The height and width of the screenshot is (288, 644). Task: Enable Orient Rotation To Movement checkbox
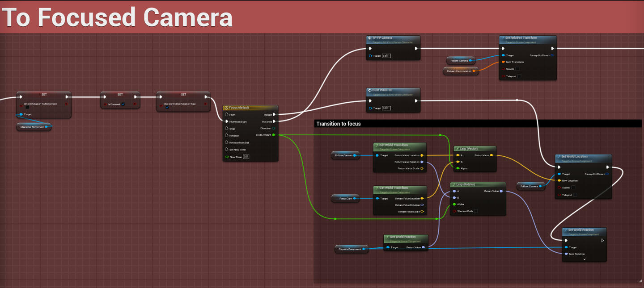27,107
